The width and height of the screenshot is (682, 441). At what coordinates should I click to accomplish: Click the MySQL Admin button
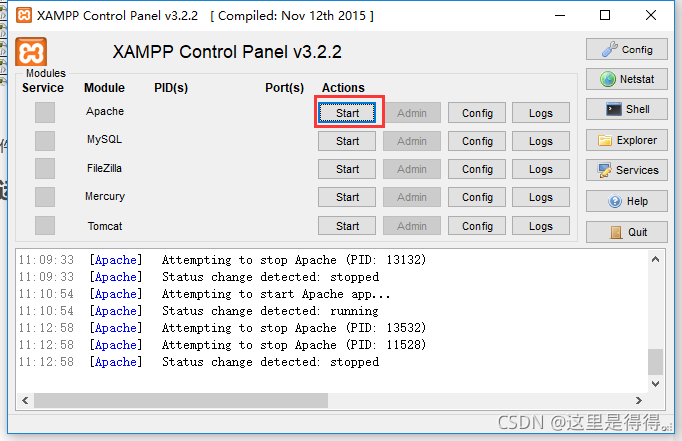coord(411,141)
